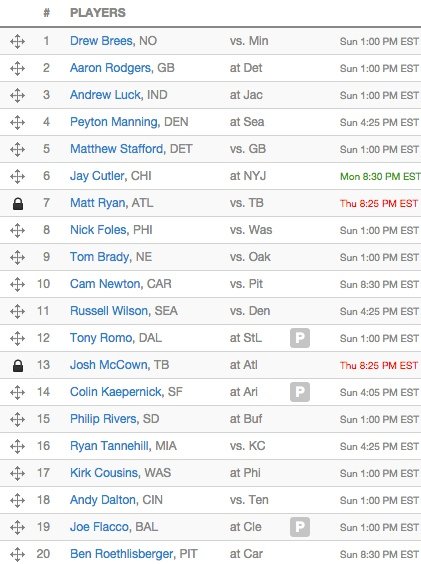Click the move handle next to Cam Newton
The width and height of the screenshot is (421, 564).
click(17, 285)
